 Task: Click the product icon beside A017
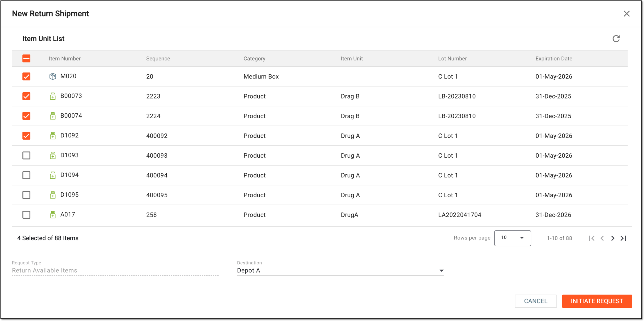click(x=53, y=215)
